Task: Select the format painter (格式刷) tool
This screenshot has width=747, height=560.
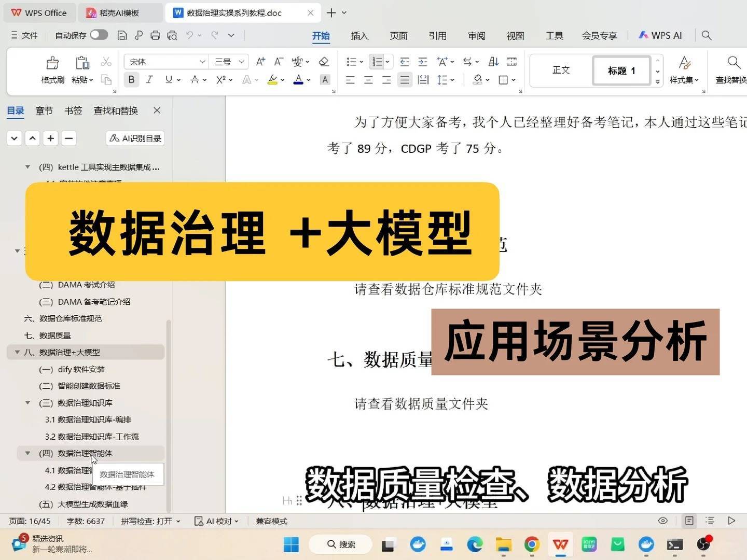Action: tap(52, 69)
